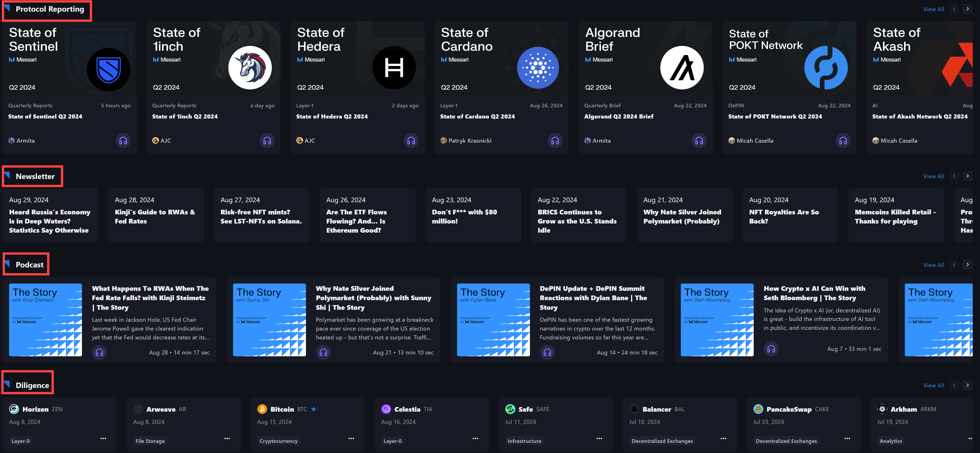This screenshot has width=980, height=453.
Task: Select Layer-0 tag on Horizen card
Action: click(21, 441)
